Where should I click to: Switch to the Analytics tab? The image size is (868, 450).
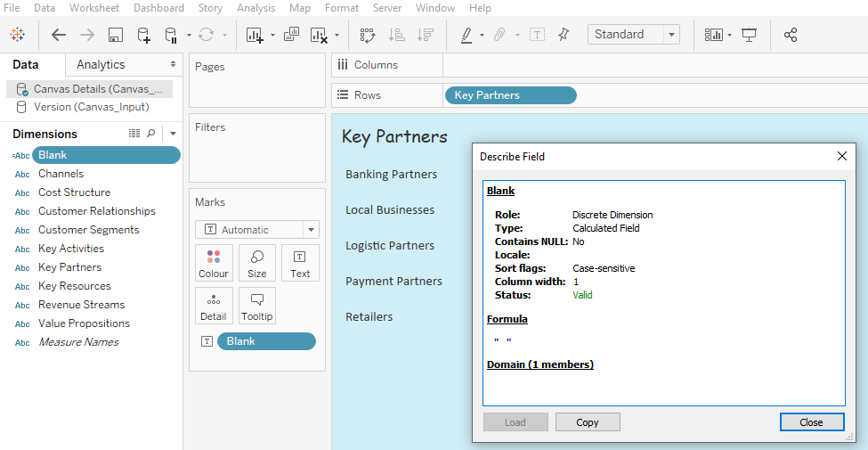(x=101, y=64)
